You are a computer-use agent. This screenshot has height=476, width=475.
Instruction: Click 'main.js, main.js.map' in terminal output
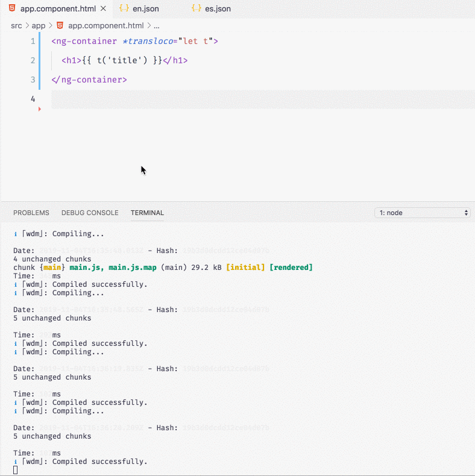pyautogui.click(x=113, y=268)
